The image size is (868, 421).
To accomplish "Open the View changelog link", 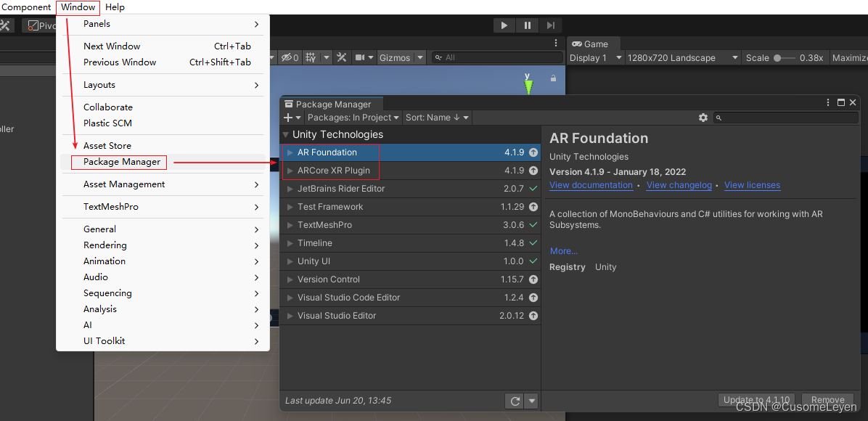I will [x=679, y=186].
